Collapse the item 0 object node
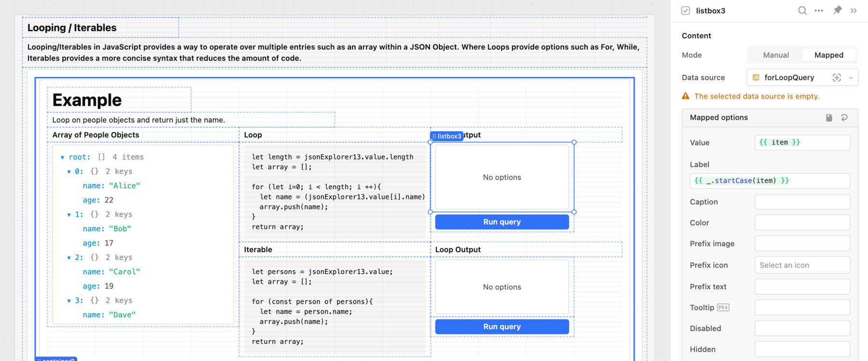 point(69,172)
